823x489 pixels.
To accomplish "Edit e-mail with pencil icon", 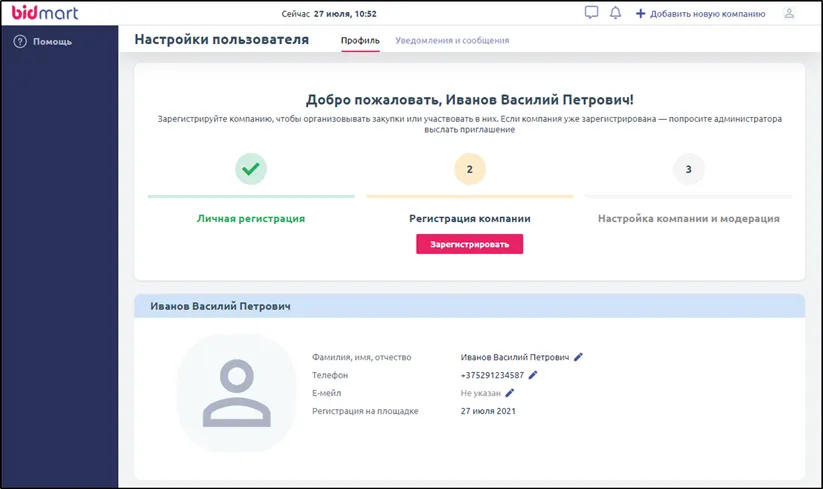I will click(x=510, y=393).
